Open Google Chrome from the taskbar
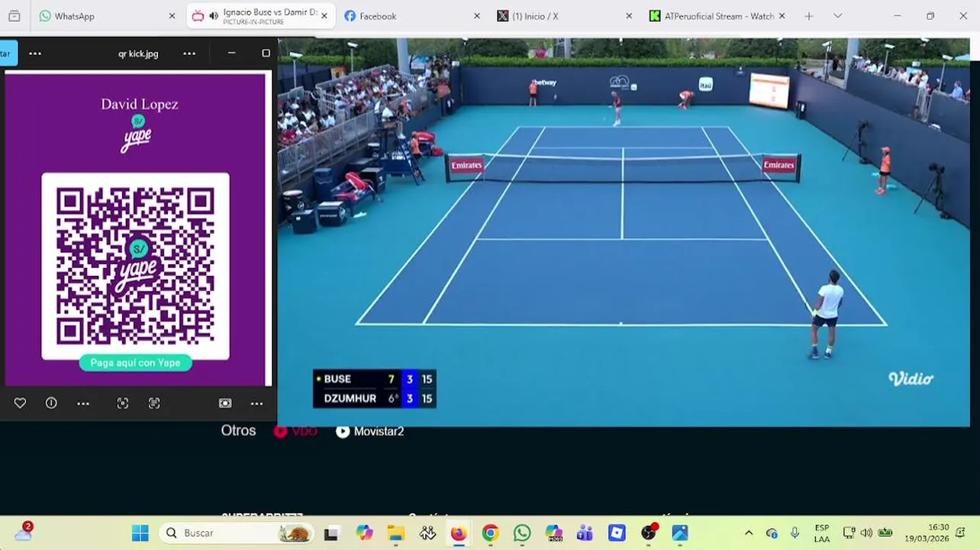The image size is (980, 550). (490, 533)
